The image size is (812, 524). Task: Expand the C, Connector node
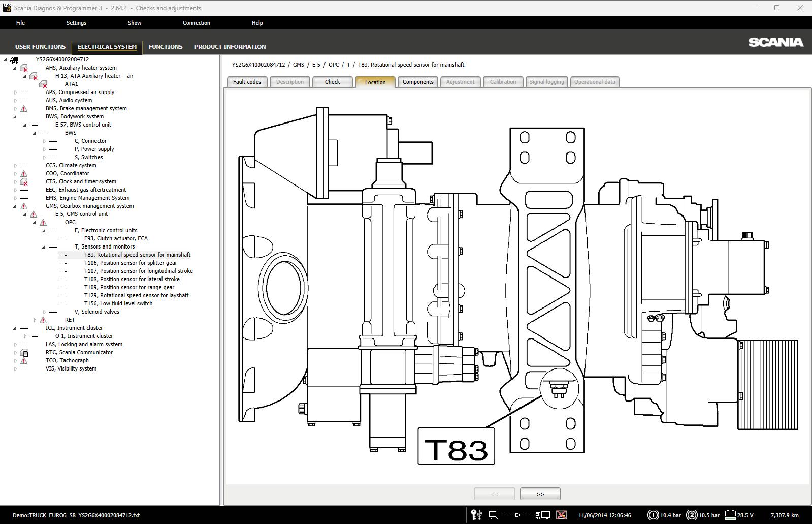(x=44, y=141)
